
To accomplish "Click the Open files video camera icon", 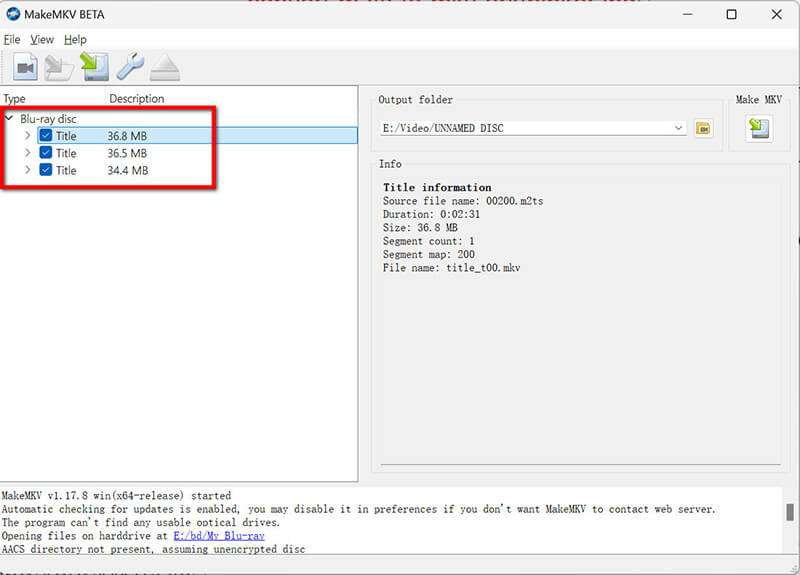I will tap(25, 67).
